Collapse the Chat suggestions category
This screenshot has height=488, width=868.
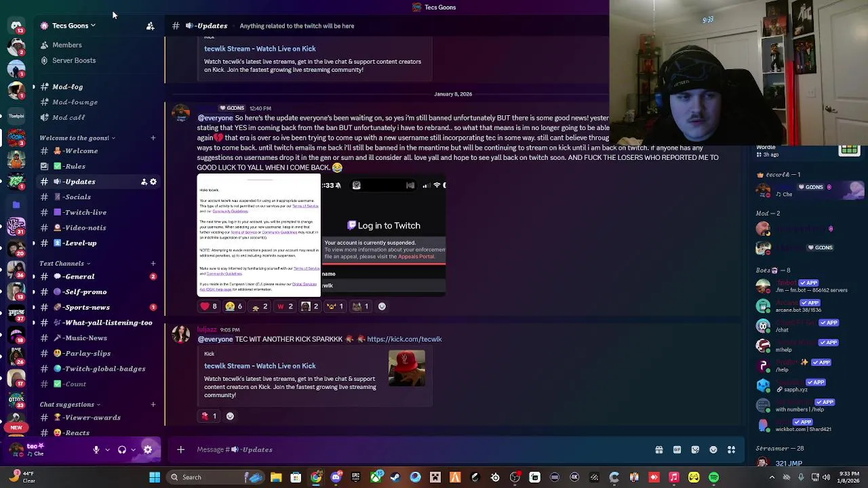click(70, 405)
